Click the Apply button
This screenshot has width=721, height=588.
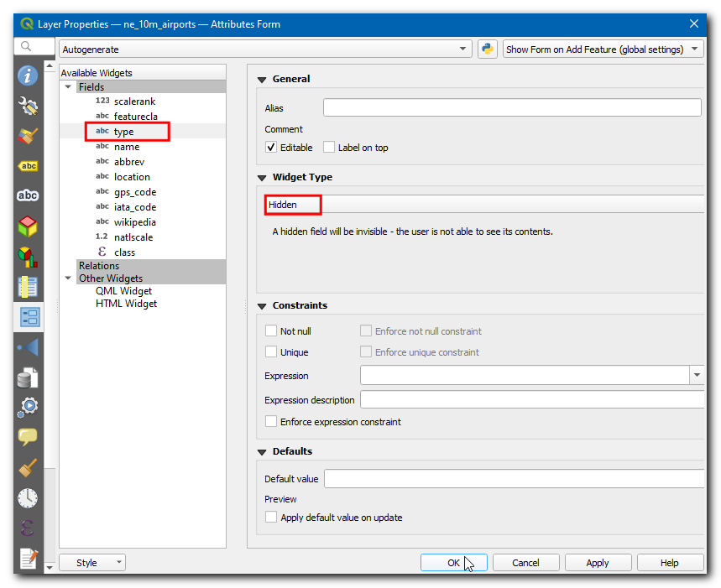click(x=598, y=563)
